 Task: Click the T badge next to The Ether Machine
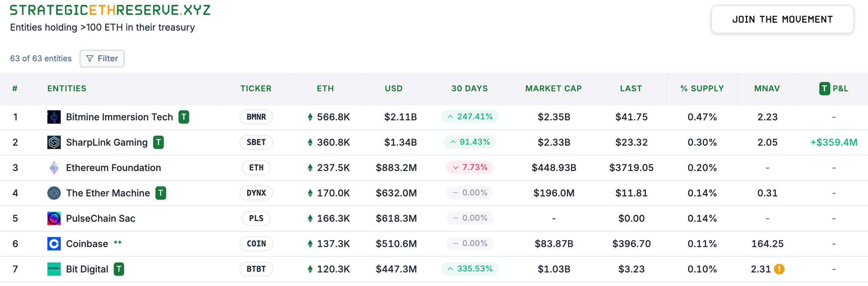[161, 193]
